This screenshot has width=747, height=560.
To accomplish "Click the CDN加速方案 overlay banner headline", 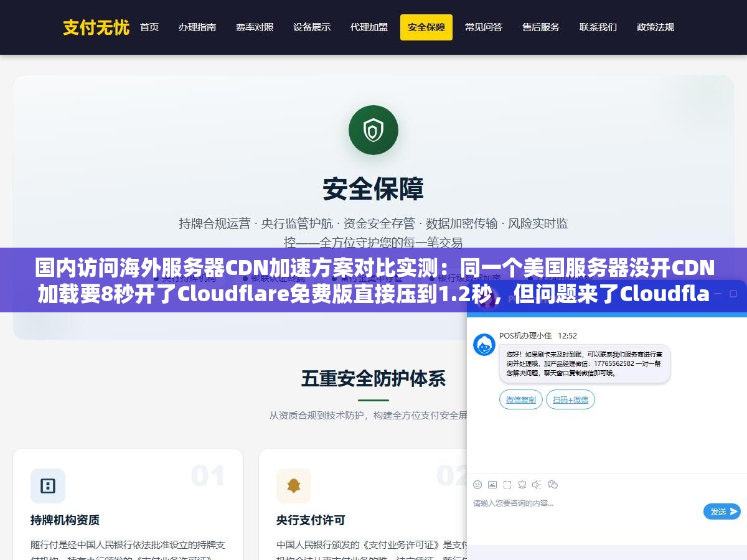I will point(374,281).
